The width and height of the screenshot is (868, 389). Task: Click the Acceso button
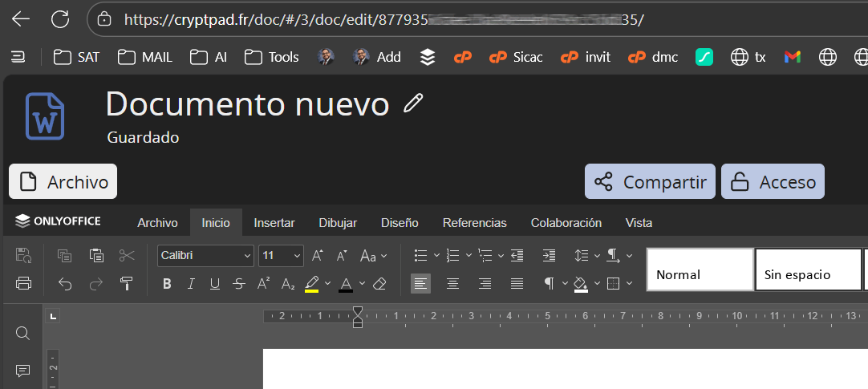[x=773, y=182]
